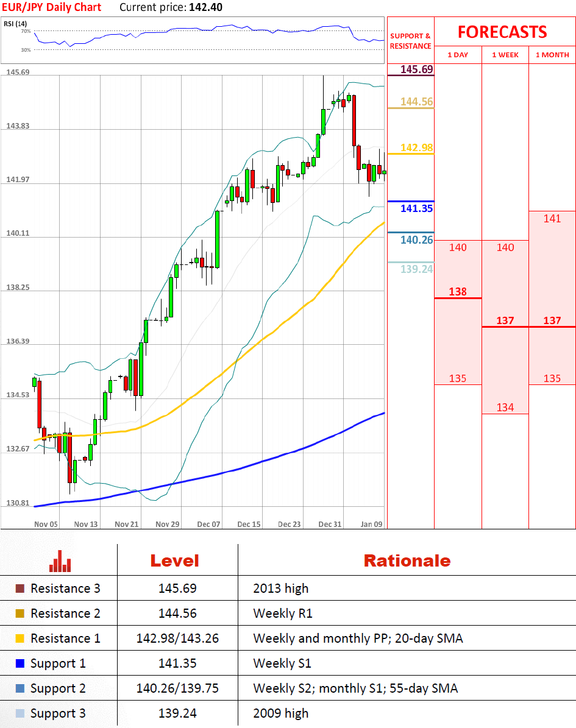
Task: Select the EUR/JPY Daily Chart title
Action: click(x=51, y=7)
